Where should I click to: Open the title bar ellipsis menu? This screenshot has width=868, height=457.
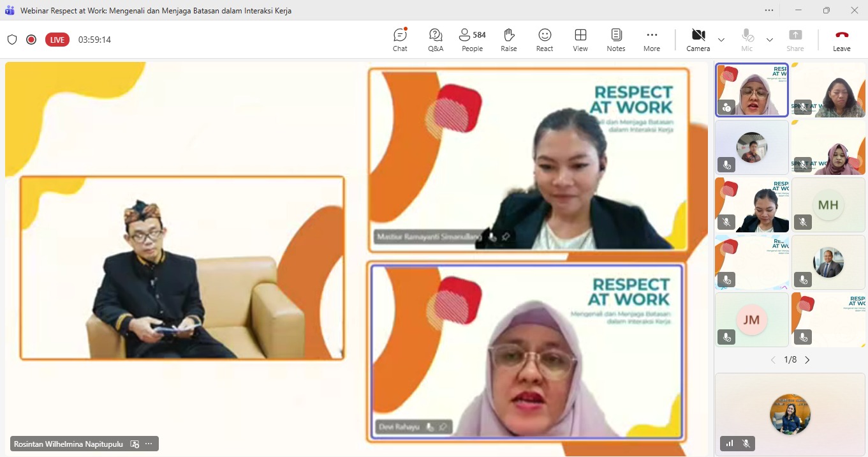[769, 10]
